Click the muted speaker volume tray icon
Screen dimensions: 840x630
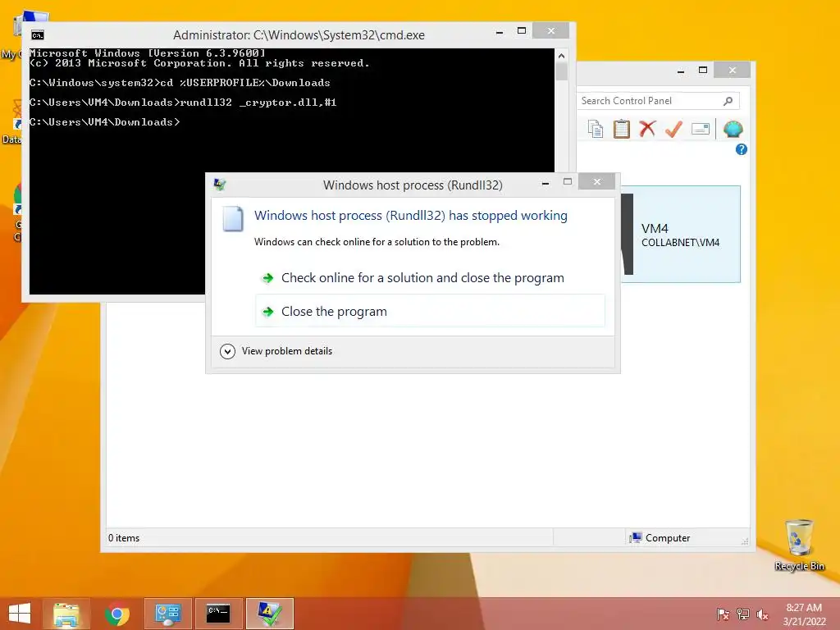(x=762, y=614)
